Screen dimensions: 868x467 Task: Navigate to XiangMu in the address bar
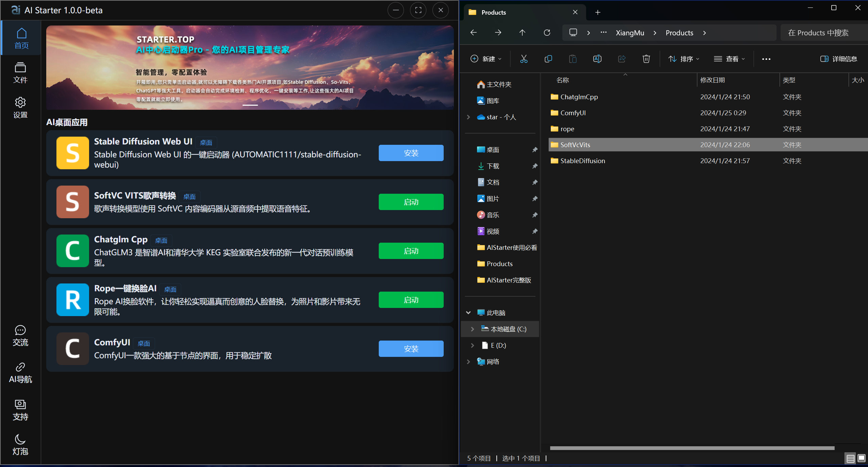630,33
